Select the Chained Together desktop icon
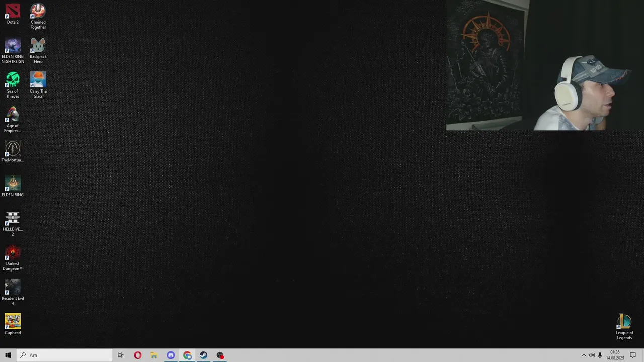Image resolution: width=644 pixels, height=362 pixels. [38, 17]
